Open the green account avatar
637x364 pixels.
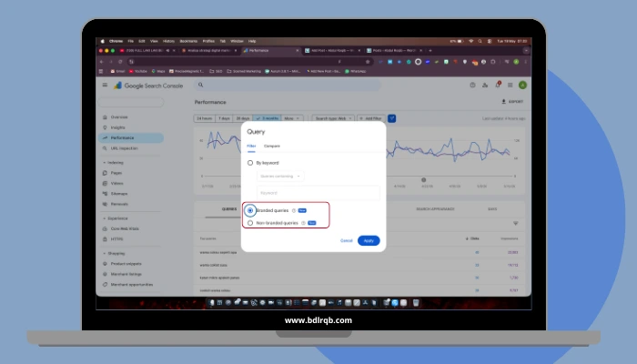point(523,85)
